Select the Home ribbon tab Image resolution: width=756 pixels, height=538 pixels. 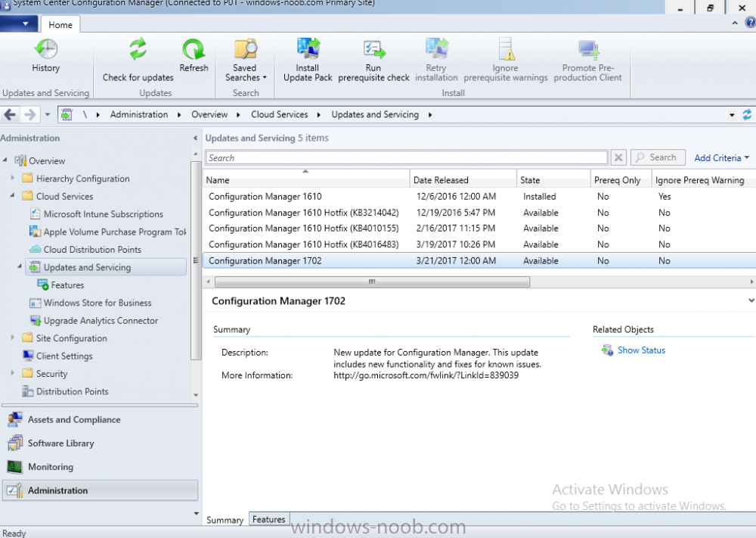pos(60,25)
